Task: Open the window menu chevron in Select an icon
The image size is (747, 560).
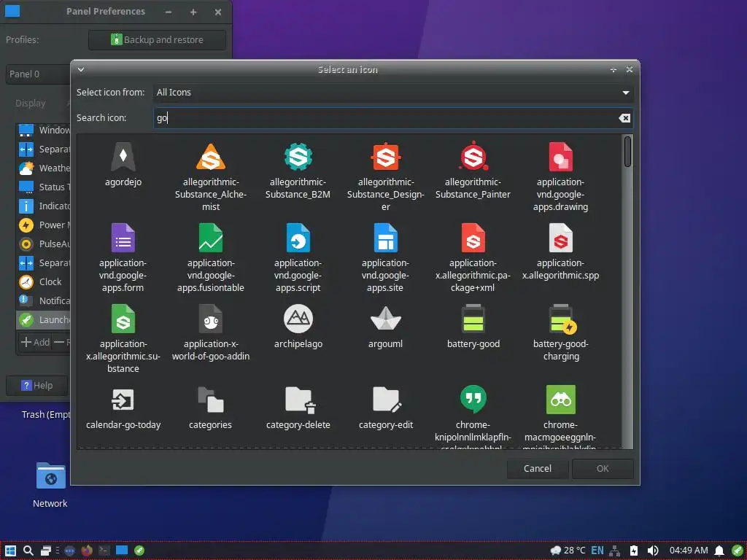Action: coord(81,69)
